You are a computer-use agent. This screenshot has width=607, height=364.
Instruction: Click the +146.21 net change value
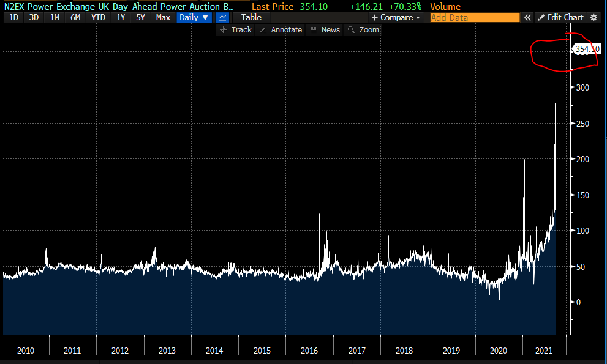pos(366,7)
